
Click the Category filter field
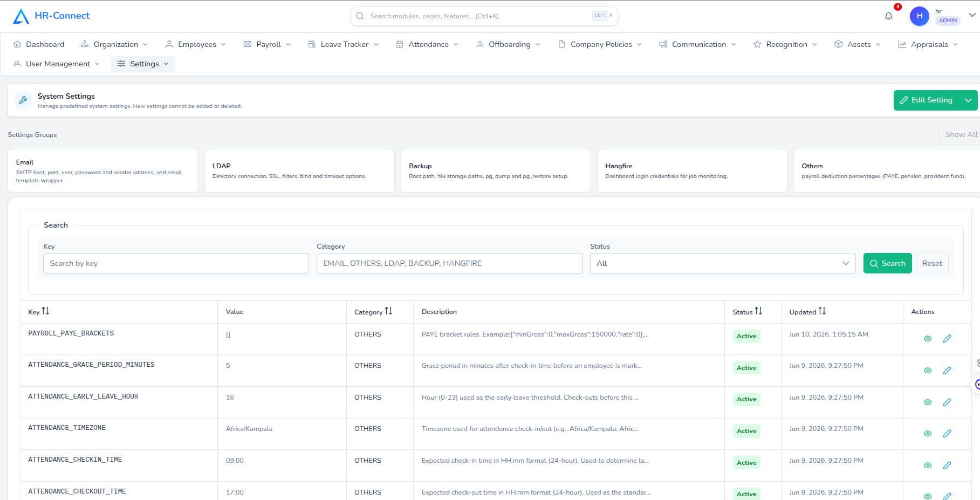click(449, 263)
